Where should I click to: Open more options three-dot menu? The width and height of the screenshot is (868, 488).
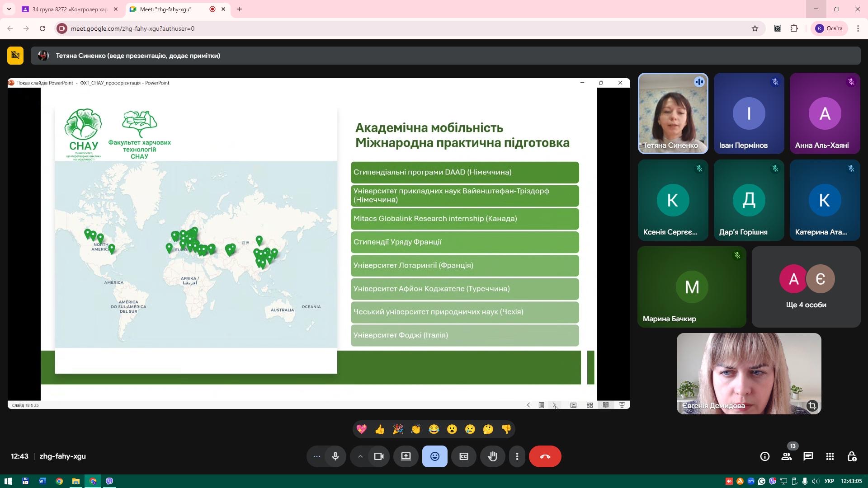pos(517,456)
